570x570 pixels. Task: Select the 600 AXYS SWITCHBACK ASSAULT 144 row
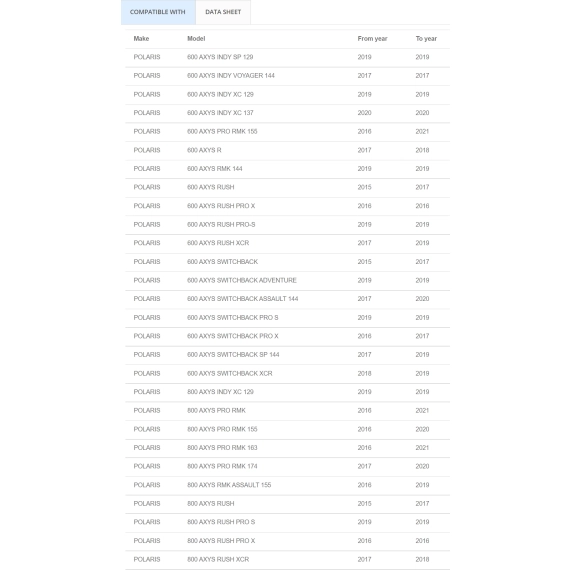click(x=287, y=299)
